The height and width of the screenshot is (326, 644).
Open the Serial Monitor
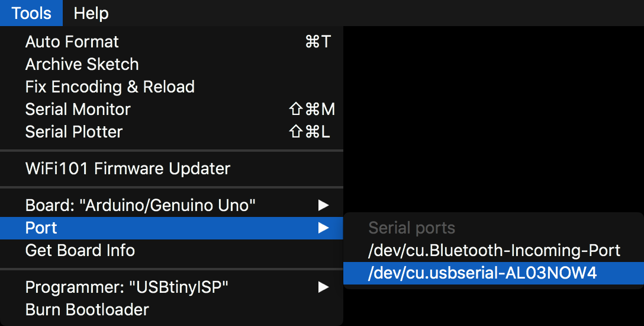[78, 109]
